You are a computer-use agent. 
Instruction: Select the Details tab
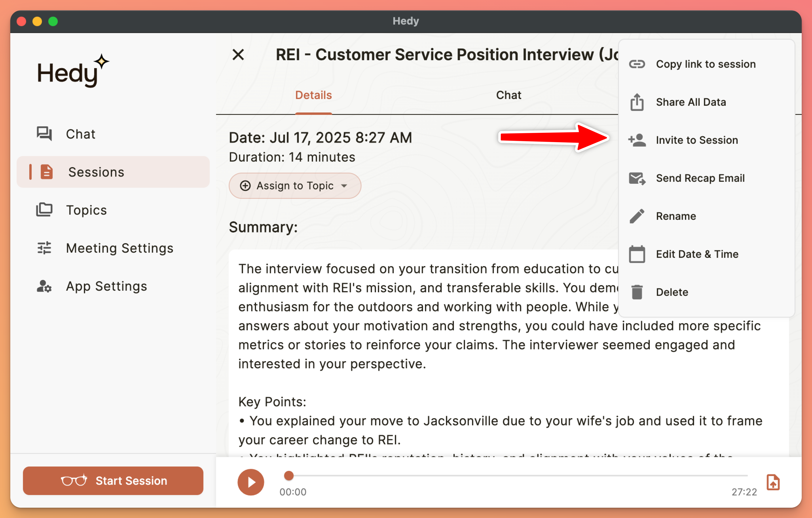pyautogui.click(x=313, y=95)
